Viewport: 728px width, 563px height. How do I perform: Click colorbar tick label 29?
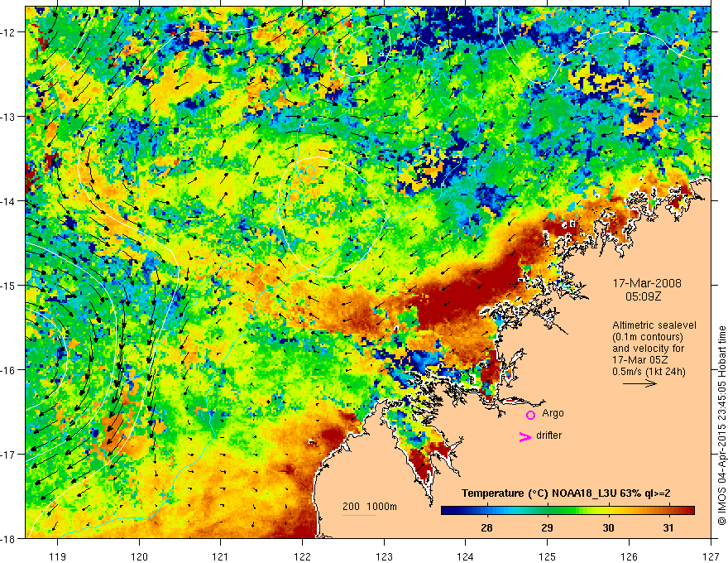547,528
